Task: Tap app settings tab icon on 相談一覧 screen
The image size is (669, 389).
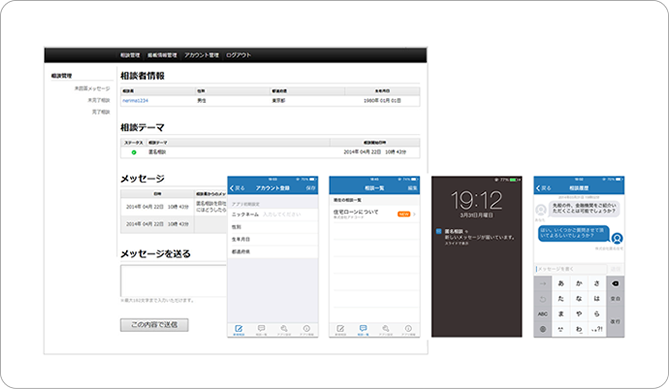Action: click(386, 329)
